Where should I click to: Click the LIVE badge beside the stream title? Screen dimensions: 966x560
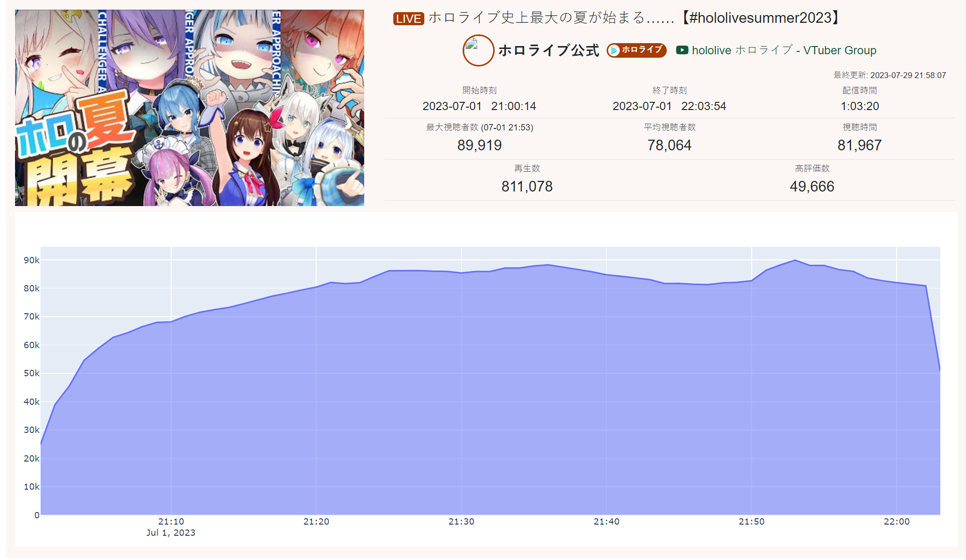pyautogui.click(x=408, y=18)
